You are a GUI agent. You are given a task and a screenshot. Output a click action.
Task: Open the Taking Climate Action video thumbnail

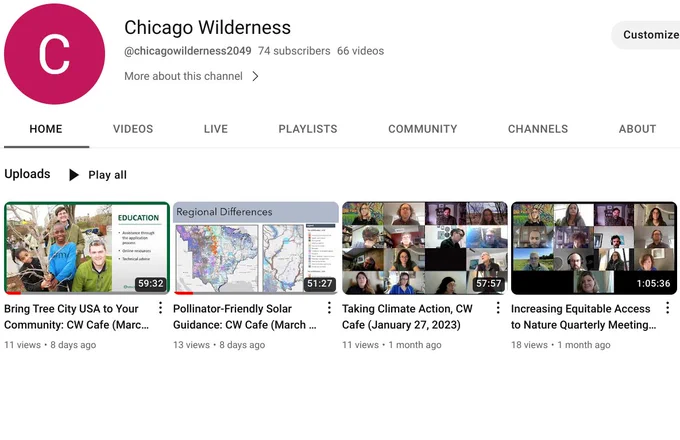(425, 248)
